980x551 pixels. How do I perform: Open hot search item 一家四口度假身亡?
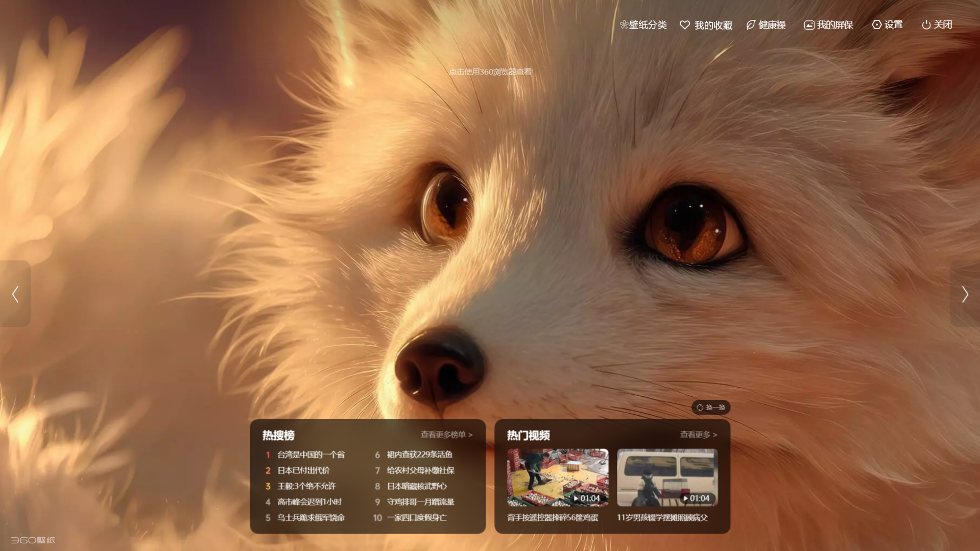(417, 517)
